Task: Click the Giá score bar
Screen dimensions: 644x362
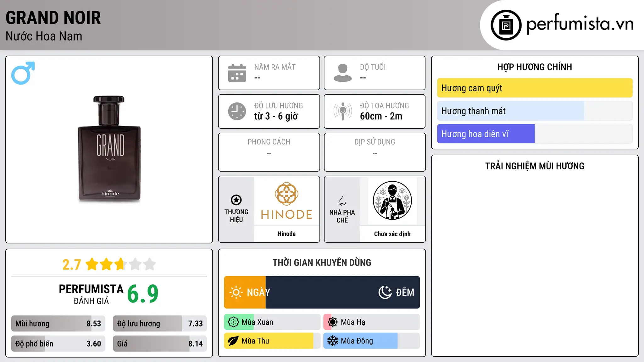Action: point(160,344)
